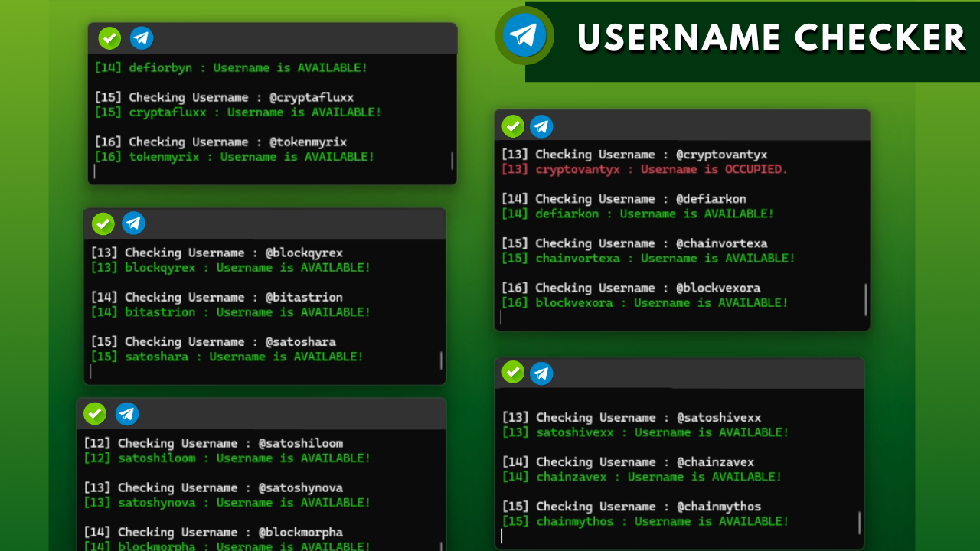
Task: Click the green checkmark icon in the tokenmyrix window
Action: click(109, 37)
